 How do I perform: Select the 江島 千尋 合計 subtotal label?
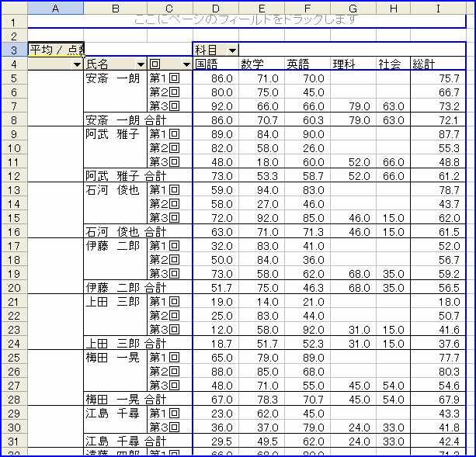coord(138,441)
